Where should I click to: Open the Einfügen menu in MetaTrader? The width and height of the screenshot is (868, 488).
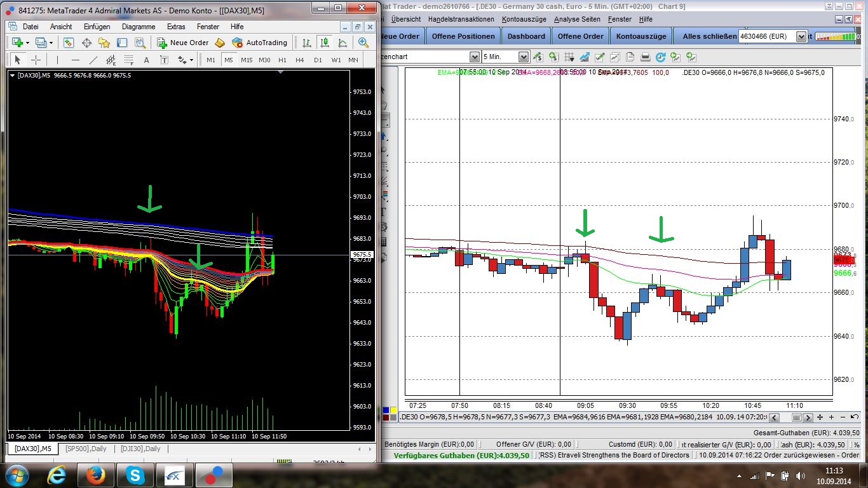coord(97,27)
